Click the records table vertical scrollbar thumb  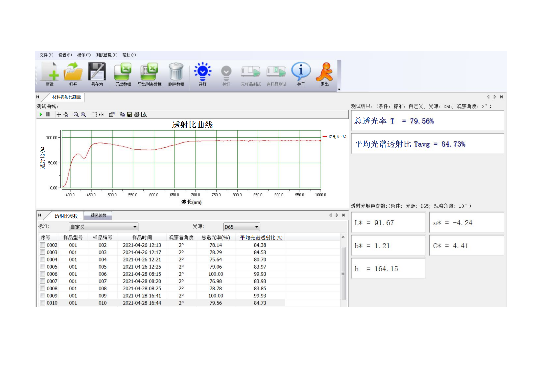tap(343, 274)
